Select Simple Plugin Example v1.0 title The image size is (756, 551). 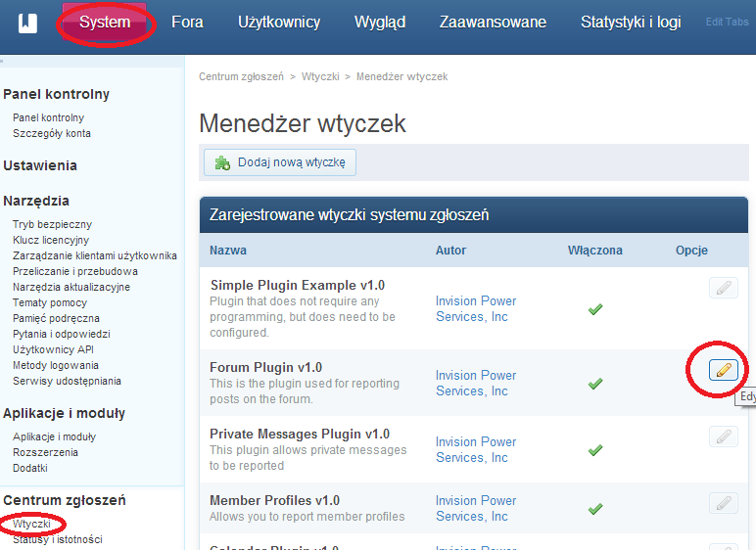[298, 285]
